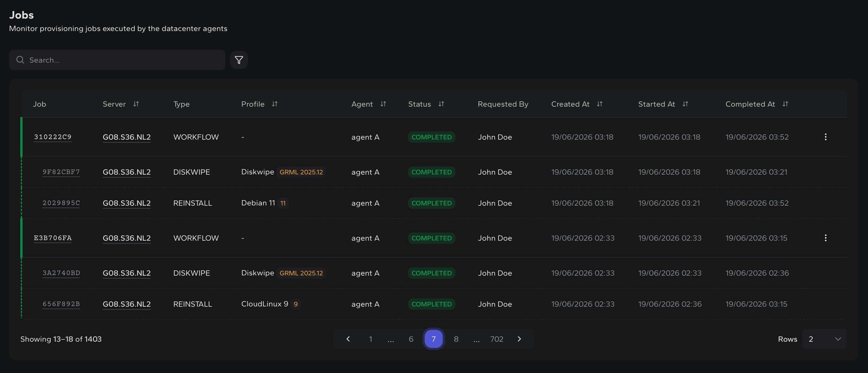Click GRML 2025.12 tag in 9F82CBF7 row

tap(301, 172)
